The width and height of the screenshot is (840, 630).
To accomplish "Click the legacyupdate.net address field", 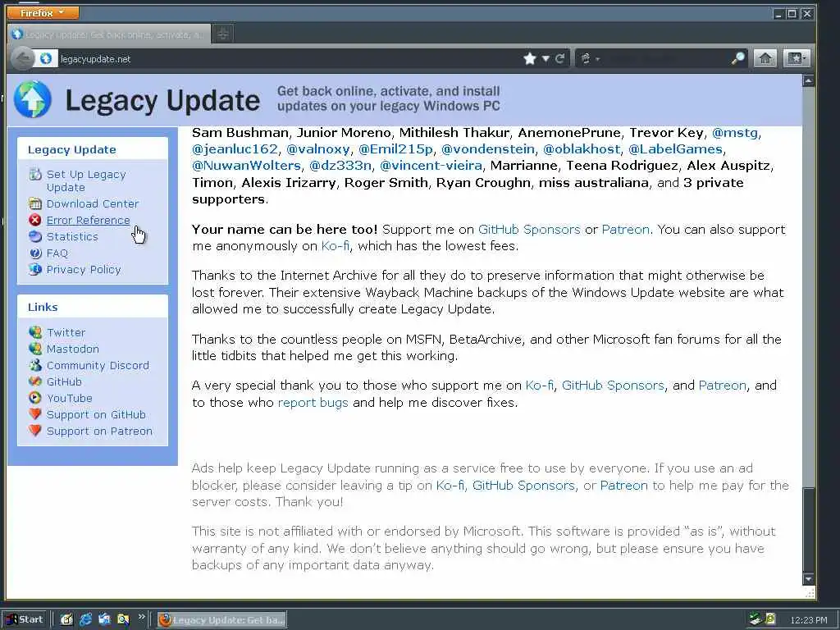I will (x=290, y=59).
